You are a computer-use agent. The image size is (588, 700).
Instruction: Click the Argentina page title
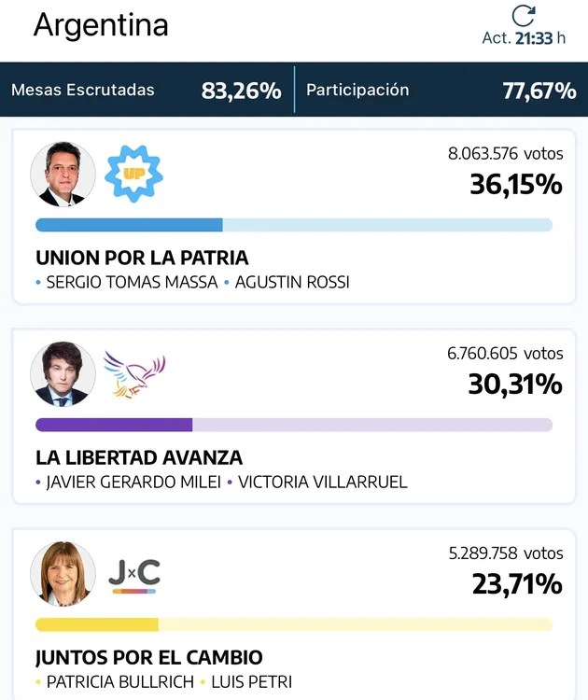click(x=101, y=25)
